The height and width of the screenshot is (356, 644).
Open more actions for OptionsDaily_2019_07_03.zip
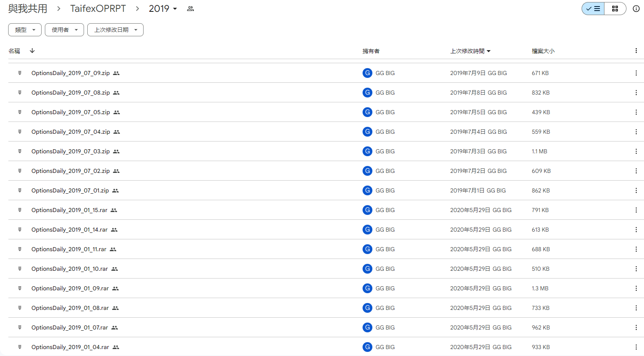[636, 151]
